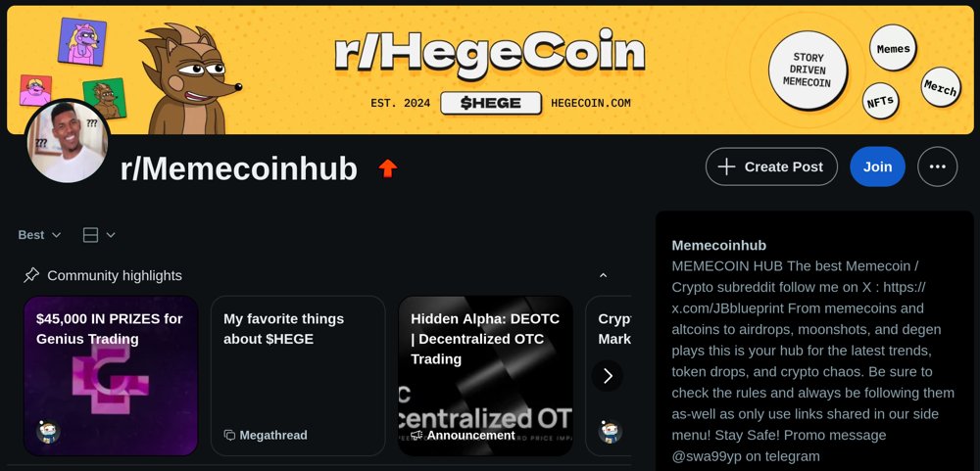Open the Best sort dropdown

(x=39, y=235)
